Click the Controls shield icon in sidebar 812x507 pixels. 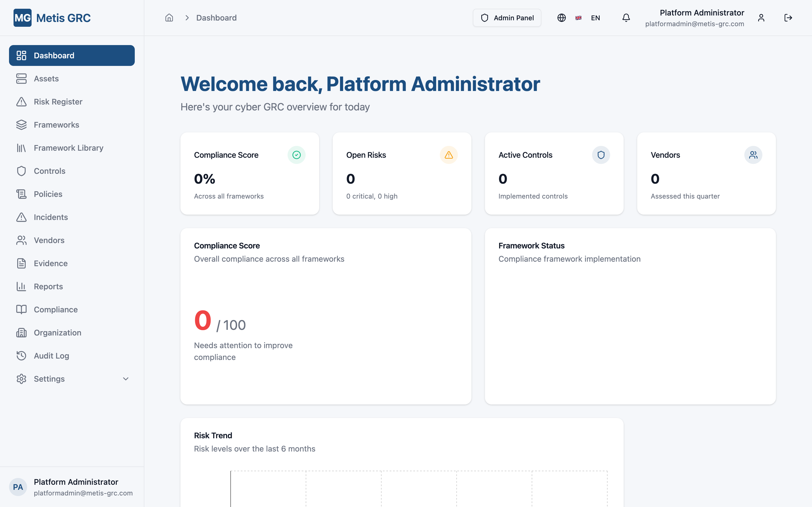[x=21, y=171]
